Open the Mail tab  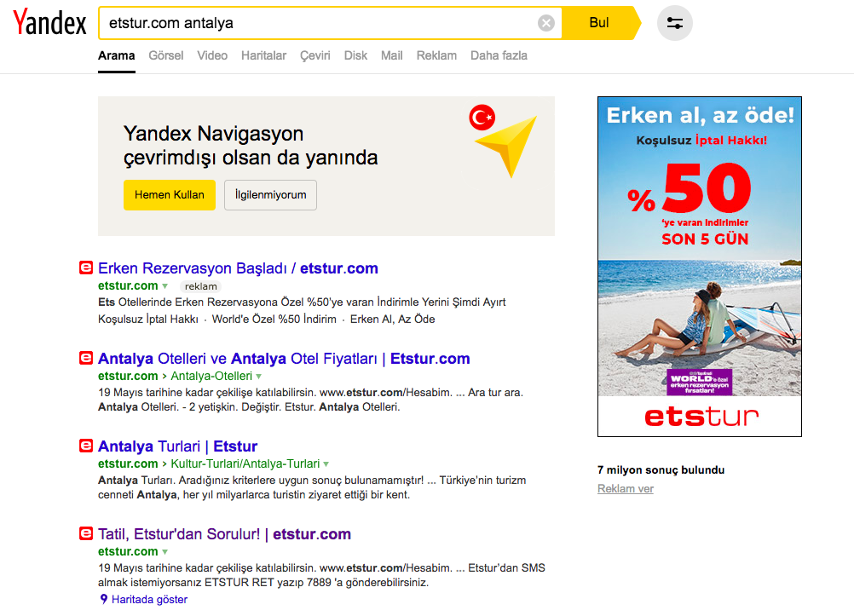point(391,55)
